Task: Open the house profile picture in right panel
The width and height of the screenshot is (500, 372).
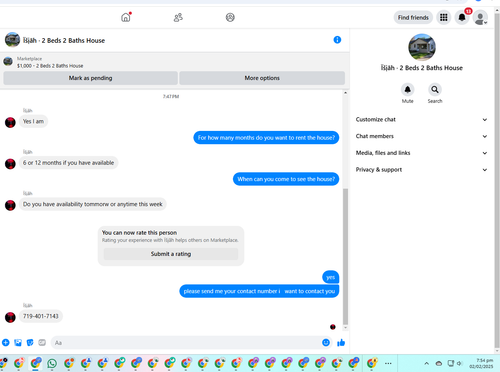Action: click(x=422, y=47)
